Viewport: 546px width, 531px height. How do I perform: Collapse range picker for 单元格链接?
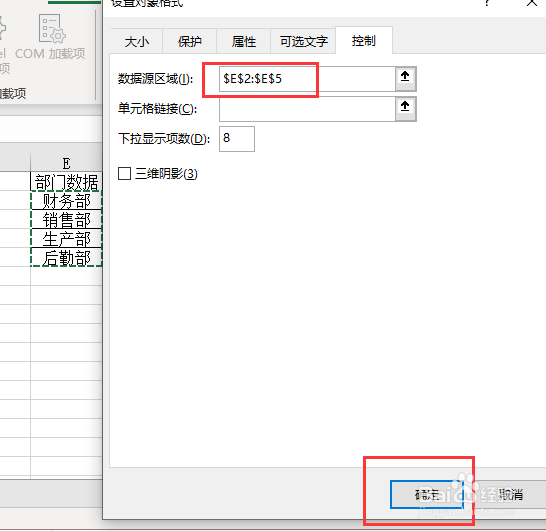click(405, 109)
